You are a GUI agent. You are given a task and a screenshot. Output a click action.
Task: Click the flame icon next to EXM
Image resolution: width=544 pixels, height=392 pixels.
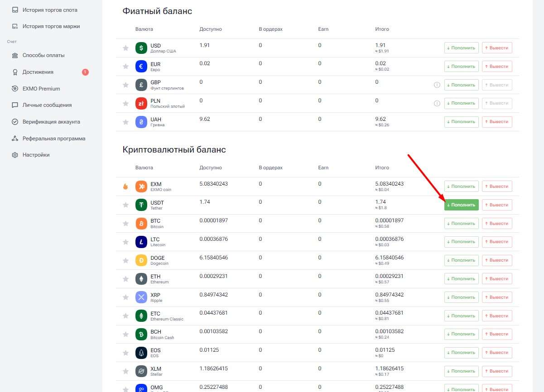click(125, 186)
